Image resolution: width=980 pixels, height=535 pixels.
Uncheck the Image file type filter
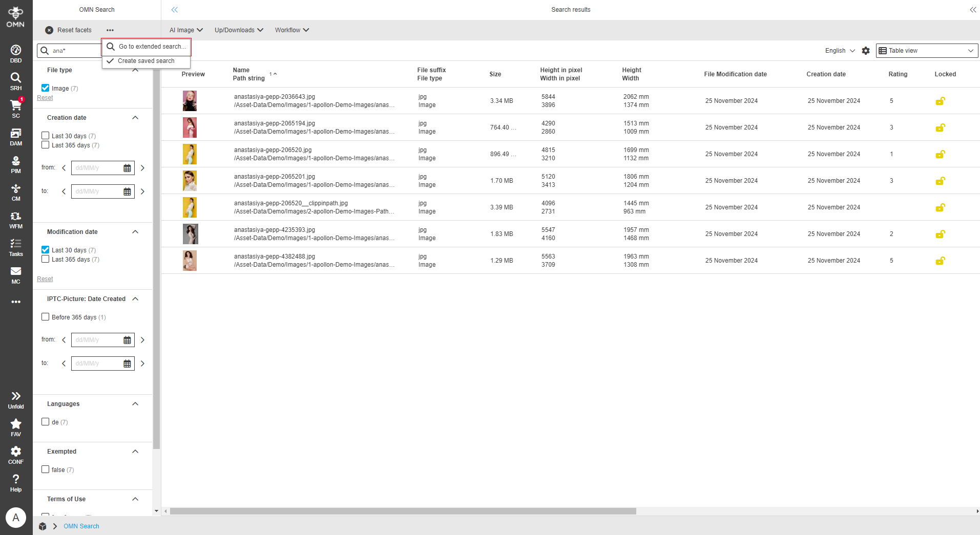pos(45,88)
